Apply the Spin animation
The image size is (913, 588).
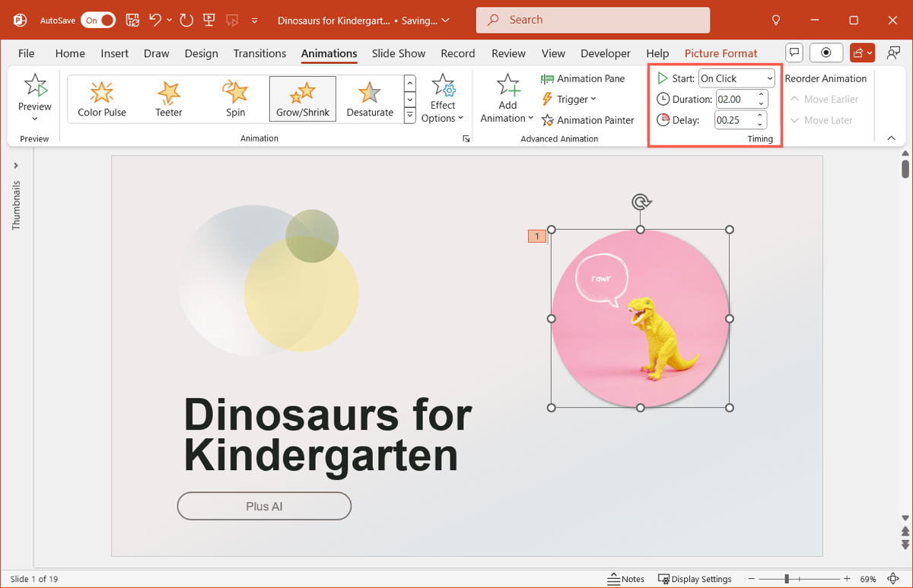[x=236, y=99]
